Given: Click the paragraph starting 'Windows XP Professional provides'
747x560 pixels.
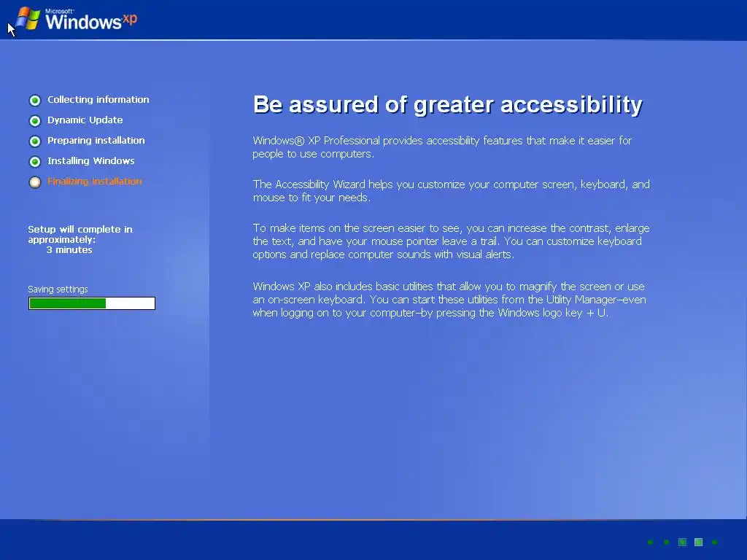Looking at the screenshot, I should tap(442, 147).
